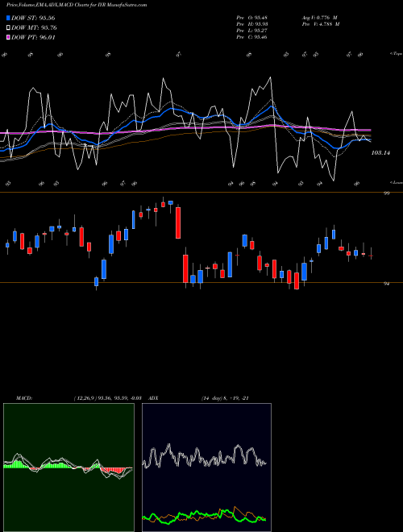
Task: Click the large red candlestick after the peak
Action: [x=178, y=223]
